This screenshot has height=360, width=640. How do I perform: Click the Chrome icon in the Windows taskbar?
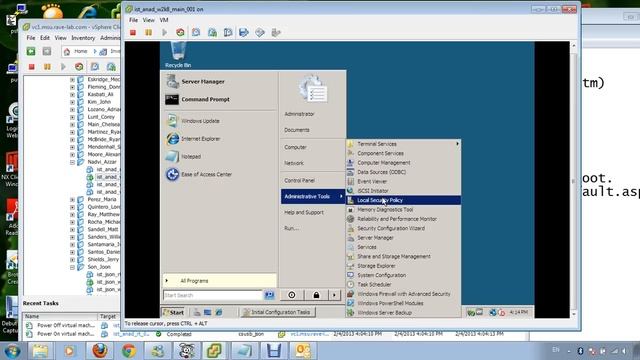pyautogui.click(x=129, y=351)
